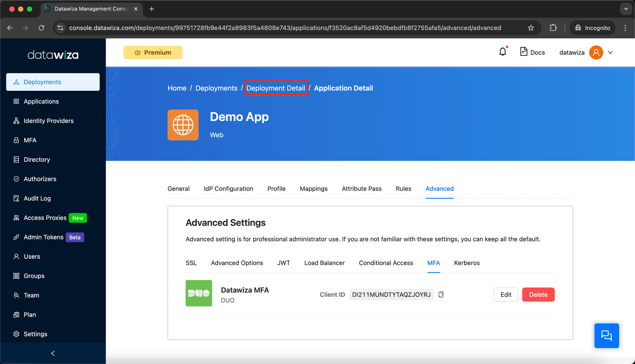Click the Premium plan button
The image size is (635, 364).
pyautogui.click(x=153, y=52)
